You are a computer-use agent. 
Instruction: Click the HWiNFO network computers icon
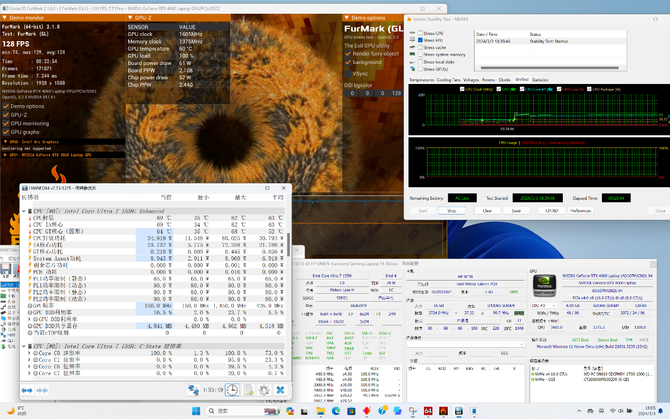[x=194, y=390]
